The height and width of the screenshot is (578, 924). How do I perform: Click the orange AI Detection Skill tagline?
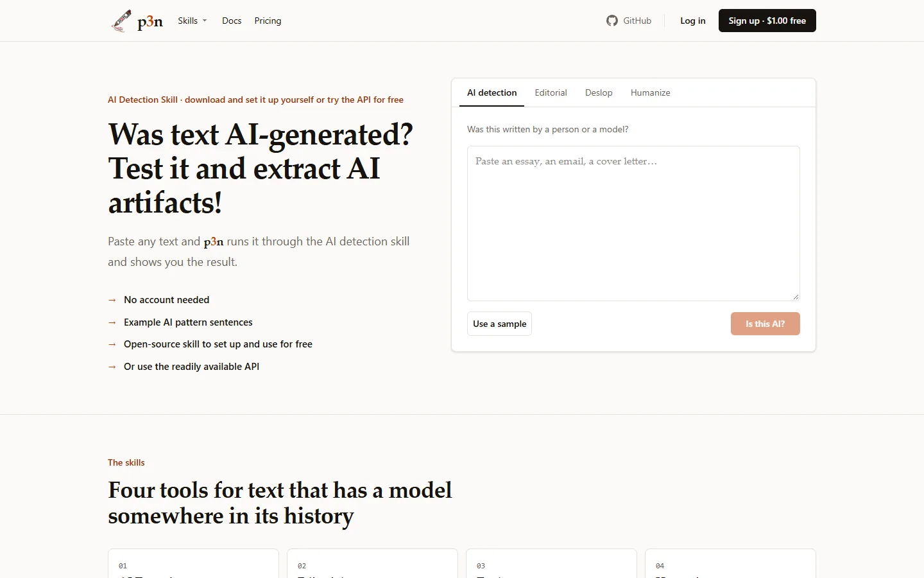point(255,100)
